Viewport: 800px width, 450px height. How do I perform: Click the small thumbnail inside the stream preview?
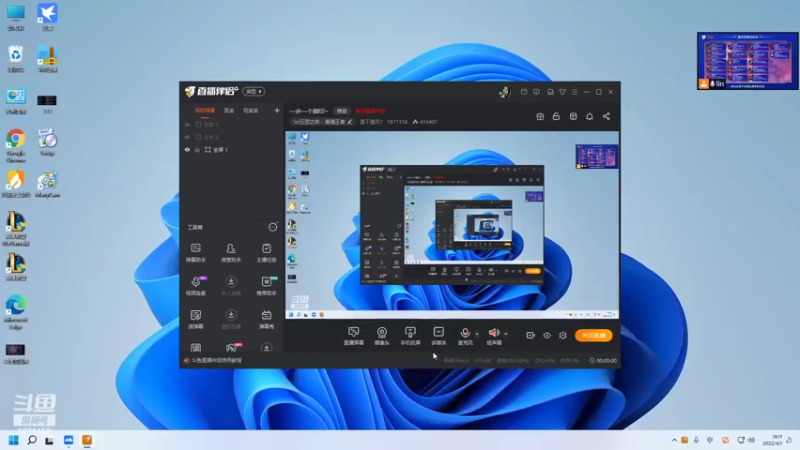click(x=596, y=156)
